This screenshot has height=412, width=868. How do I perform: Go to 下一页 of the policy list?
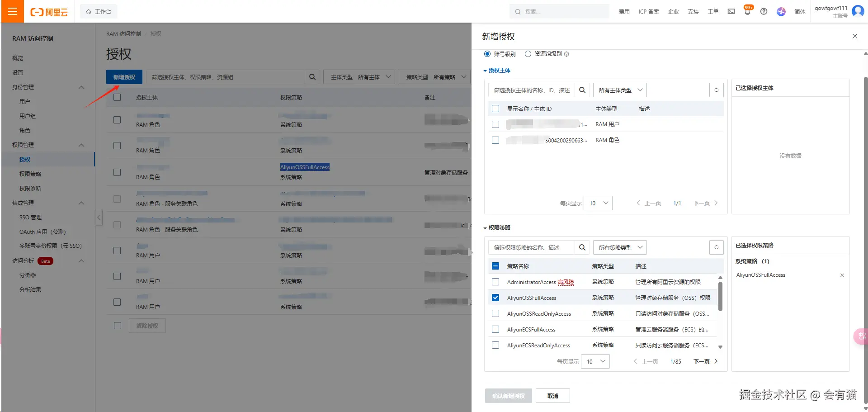click(706, 361)
